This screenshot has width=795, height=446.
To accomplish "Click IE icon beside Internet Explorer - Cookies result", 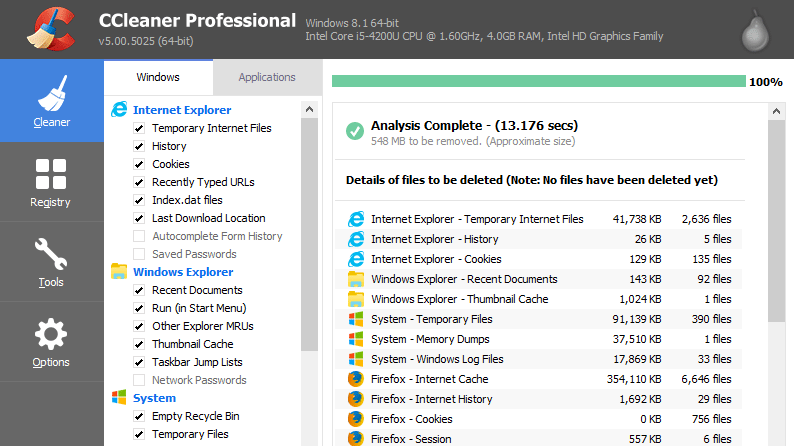I will pos(356,259).
